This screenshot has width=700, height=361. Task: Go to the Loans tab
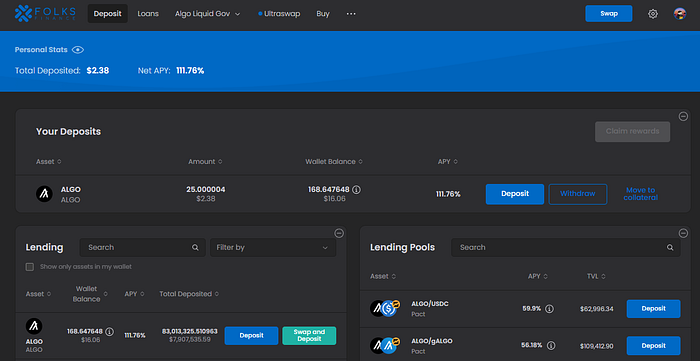(148, 14)
